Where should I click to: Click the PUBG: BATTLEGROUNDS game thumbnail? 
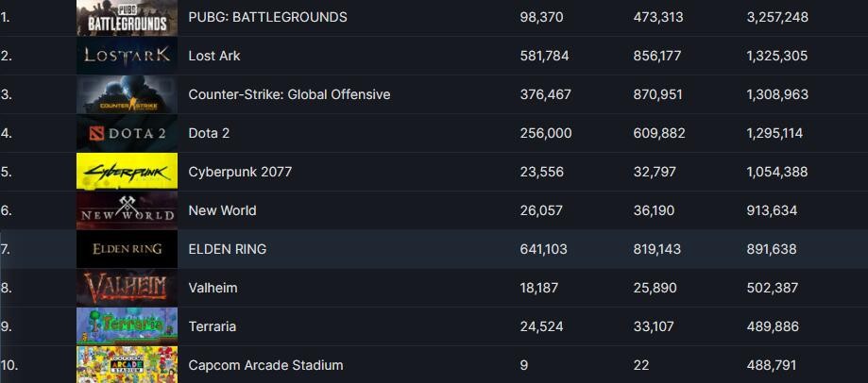coord(127,17)
